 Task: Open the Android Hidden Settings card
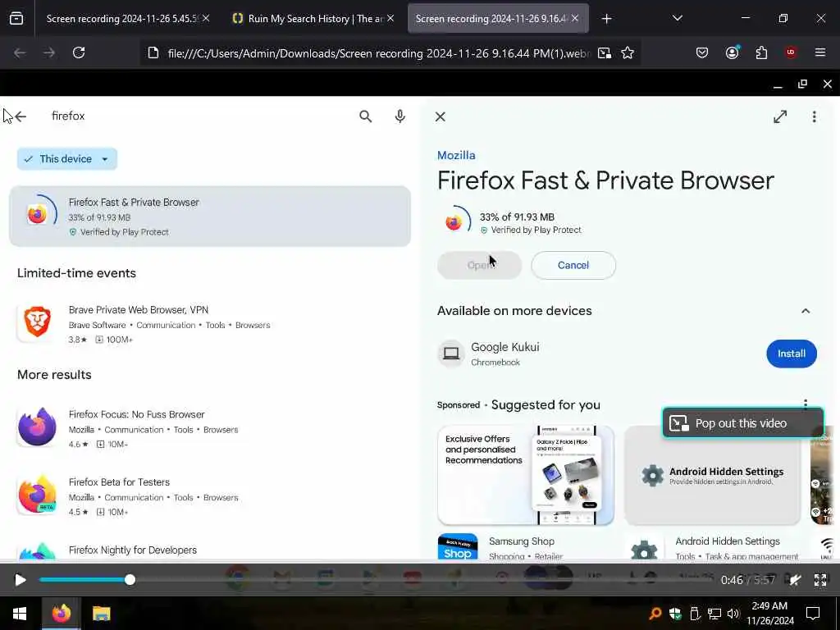(713, 475)
